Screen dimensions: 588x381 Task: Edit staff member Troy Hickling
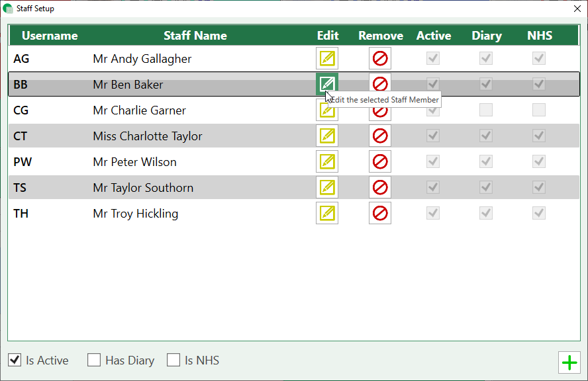327,214
